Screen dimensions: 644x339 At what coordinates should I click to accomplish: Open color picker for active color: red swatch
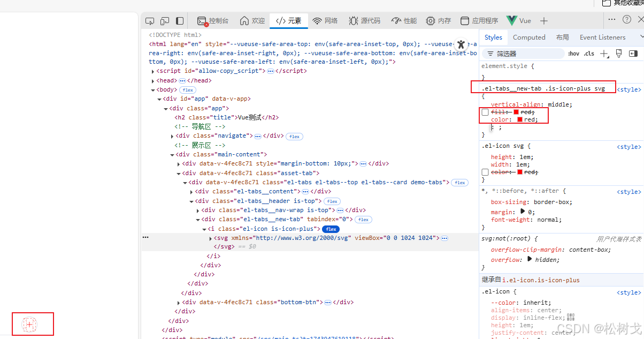pos(519,119)
